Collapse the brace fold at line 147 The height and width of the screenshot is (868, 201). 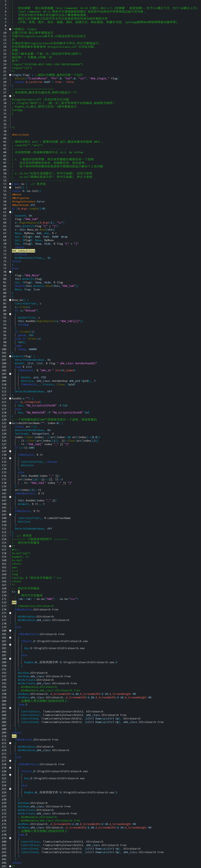[10, 514]
